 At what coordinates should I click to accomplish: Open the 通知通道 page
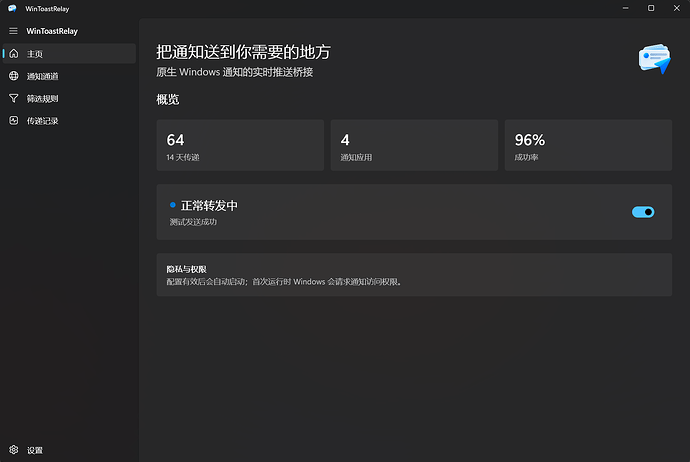(x=69, y=76)
